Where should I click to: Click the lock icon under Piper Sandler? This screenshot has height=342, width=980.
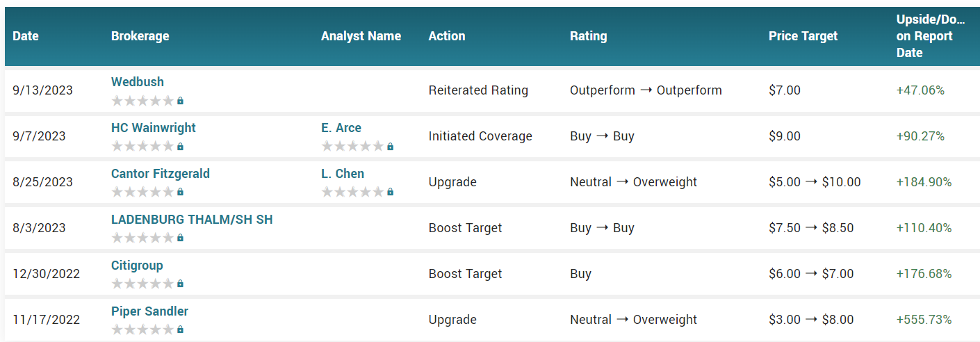point(180,330)
